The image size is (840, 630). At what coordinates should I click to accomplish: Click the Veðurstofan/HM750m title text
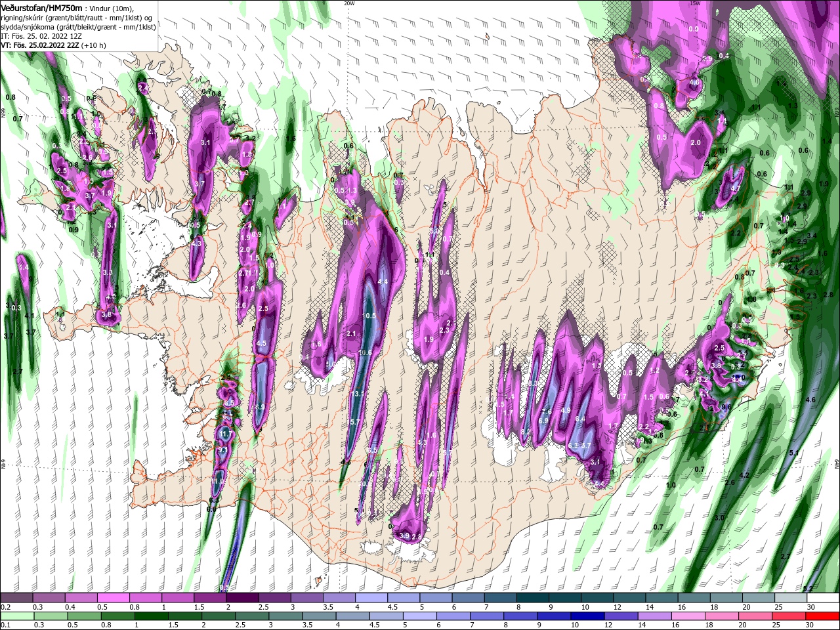(42, 8)
